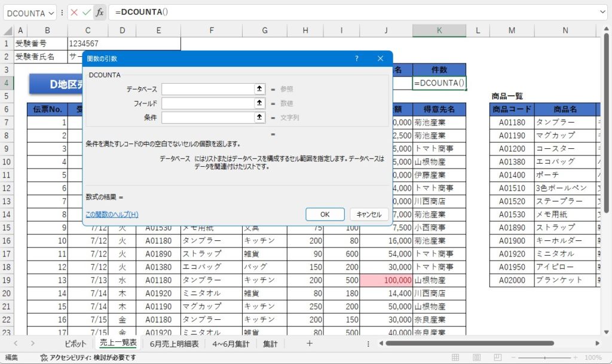Open the dialog help question mark
Image resolution: width=612 pixels, height=364 pixels.
pyautogui.click(x=357, y=59)
